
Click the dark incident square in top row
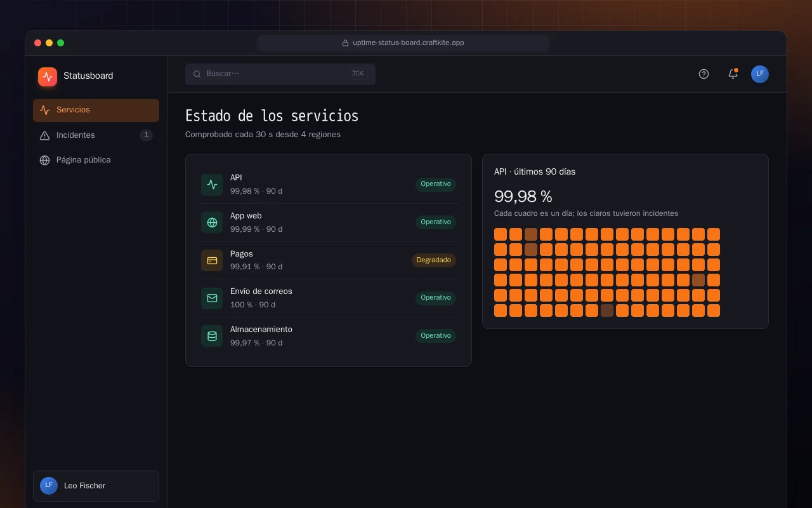tap(531, 234)
